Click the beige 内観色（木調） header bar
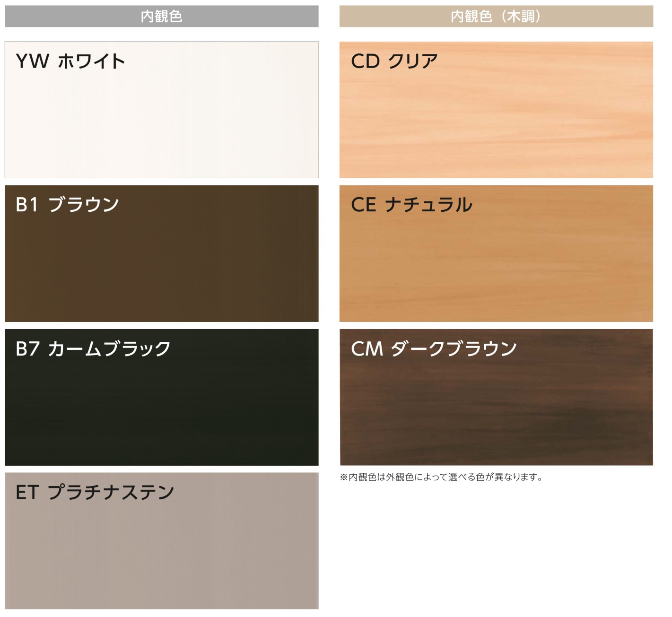672x617 pixels. 496,17
